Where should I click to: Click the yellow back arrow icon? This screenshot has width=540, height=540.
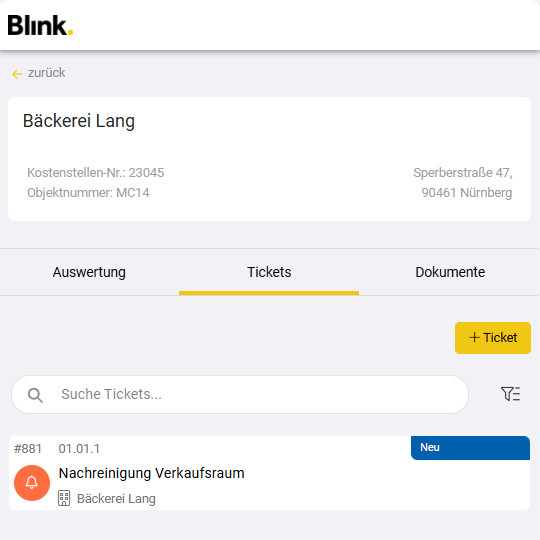point(17,74)
